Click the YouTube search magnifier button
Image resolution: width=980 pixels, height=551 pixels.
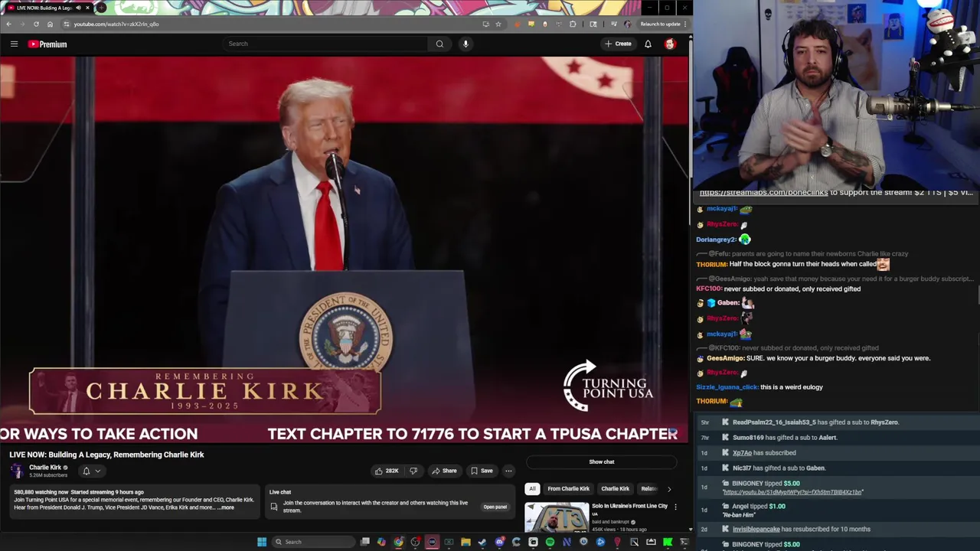tap(439, 44)
